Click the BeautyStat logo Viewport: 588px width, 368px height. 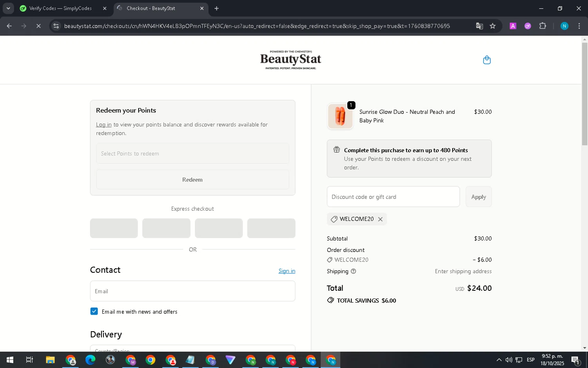(x=290, y=60)
